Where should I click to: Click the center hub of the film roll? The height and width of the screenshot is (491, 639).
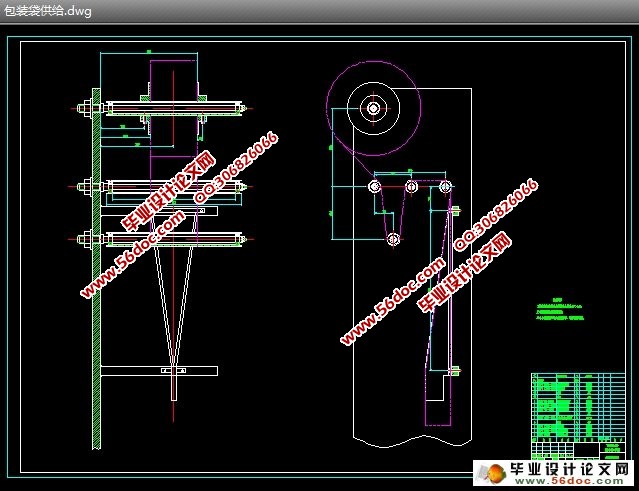pos(373,107)
